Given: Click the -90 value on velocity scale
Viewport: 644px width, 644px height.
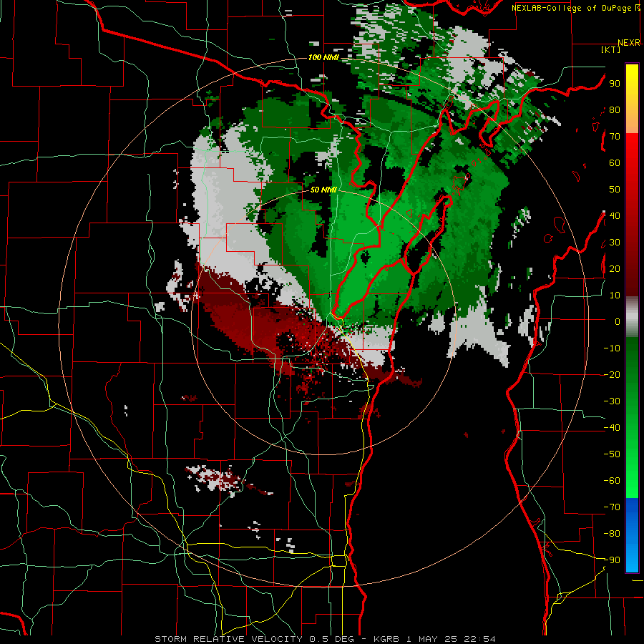Looking at the screenshot, I should (x=612, y=560).
